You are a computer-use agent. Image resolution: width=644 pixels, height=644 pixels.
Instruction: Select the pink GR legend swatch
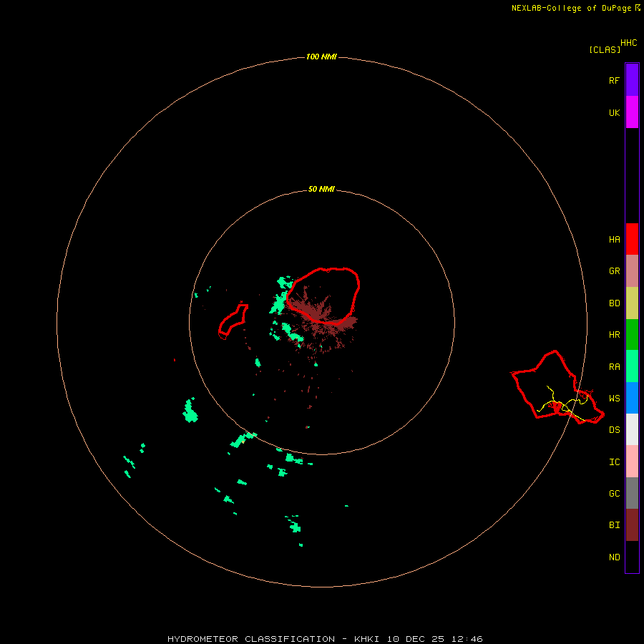[x=632, y=271]
